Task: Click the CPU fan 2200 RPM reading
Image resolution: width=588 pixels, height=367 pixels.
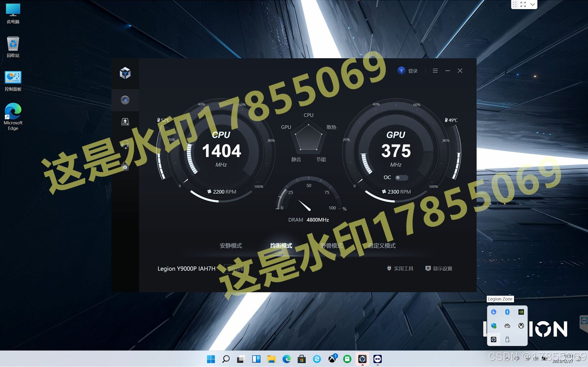Action: point(222,192)
